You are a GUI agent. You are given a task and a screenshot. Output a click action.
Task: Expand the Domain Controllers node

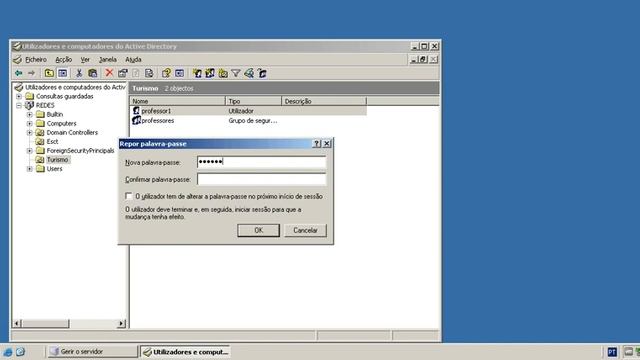click(29, 132)
